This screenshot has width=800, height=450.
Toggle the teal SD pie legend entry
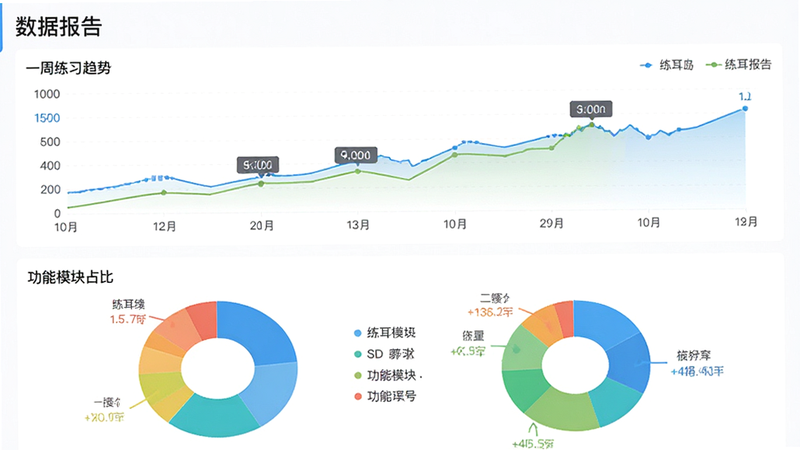coord(384,354)
